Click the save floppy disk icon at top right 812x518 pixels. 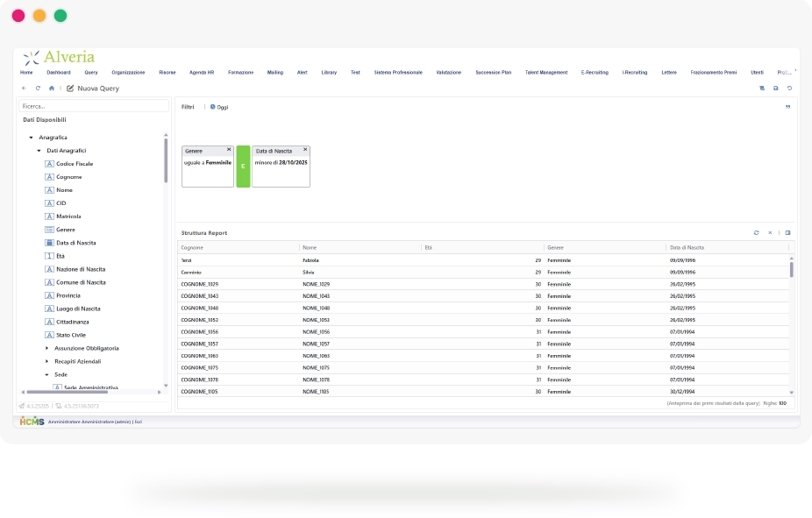click(x=776, y=89)
